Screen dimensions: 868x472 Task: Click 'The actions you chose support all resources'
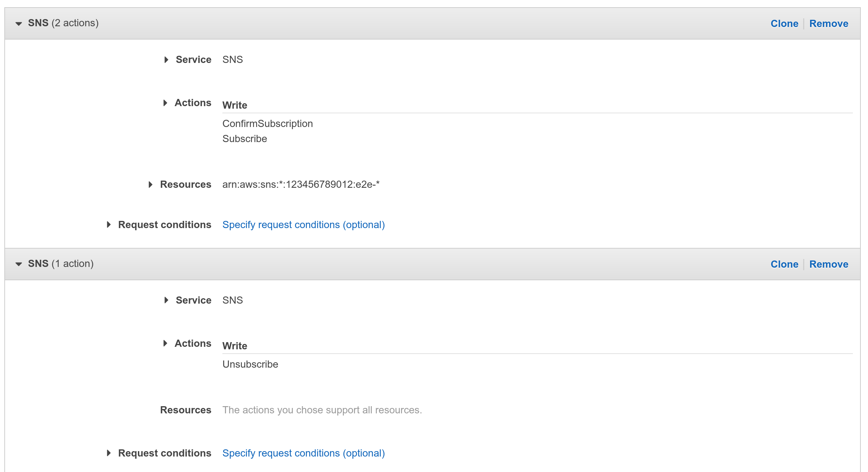click(x=322, y=410)
